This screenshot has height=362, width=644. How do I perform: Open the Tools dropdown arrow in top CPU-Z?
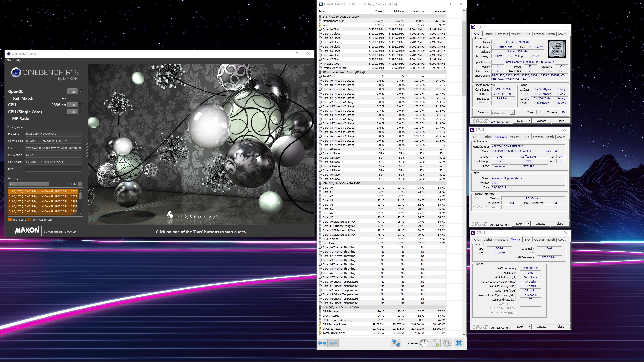pos(529,121)
